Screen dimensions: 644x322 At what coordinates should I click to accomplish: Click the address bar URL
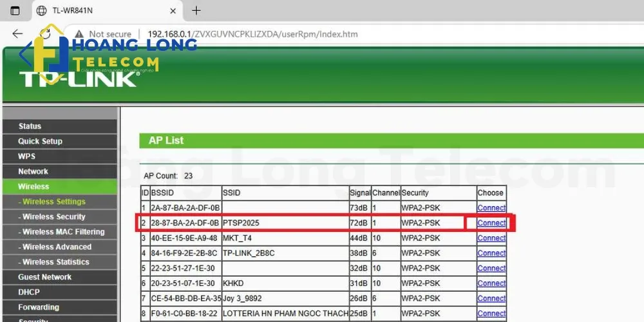(x=252, y=34)
